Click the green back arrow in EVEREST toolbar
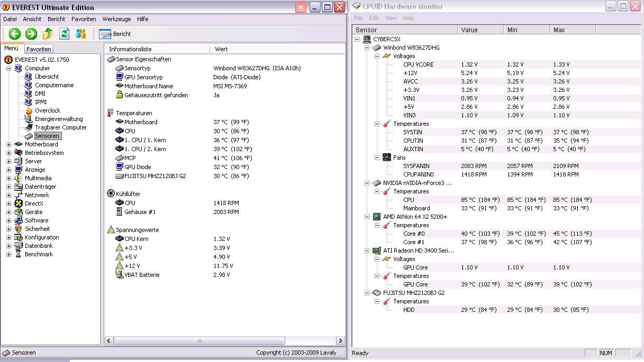 point(15,34)
